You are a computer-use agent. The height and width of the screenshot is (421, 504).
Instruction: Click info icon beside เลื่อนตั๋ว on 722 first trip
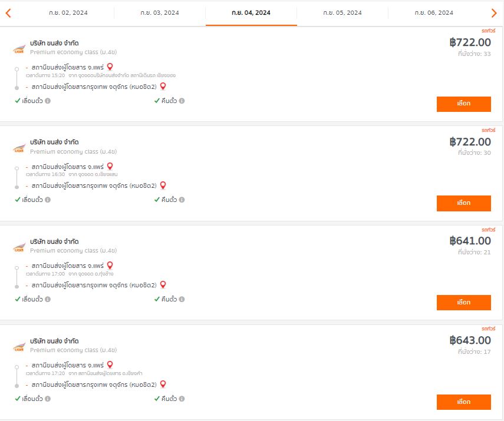pyautogui.click(x=48, y=101)
